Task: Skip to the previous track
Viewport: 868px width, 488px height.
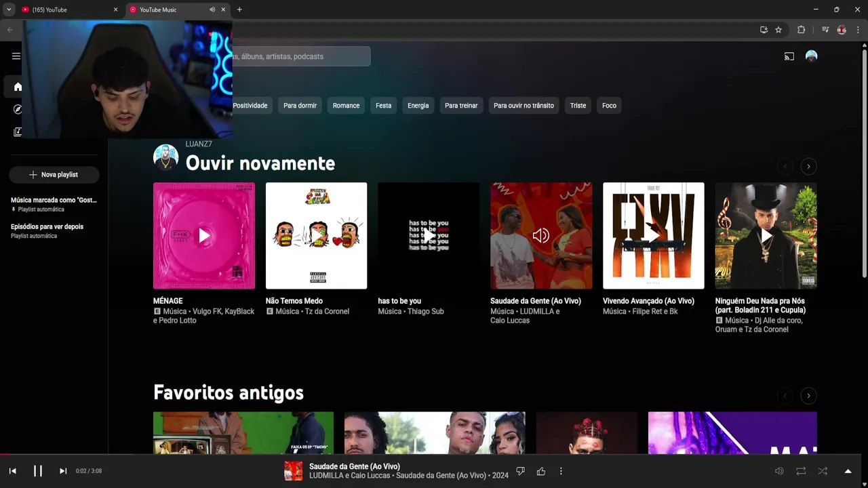Action: click(12, 471)
